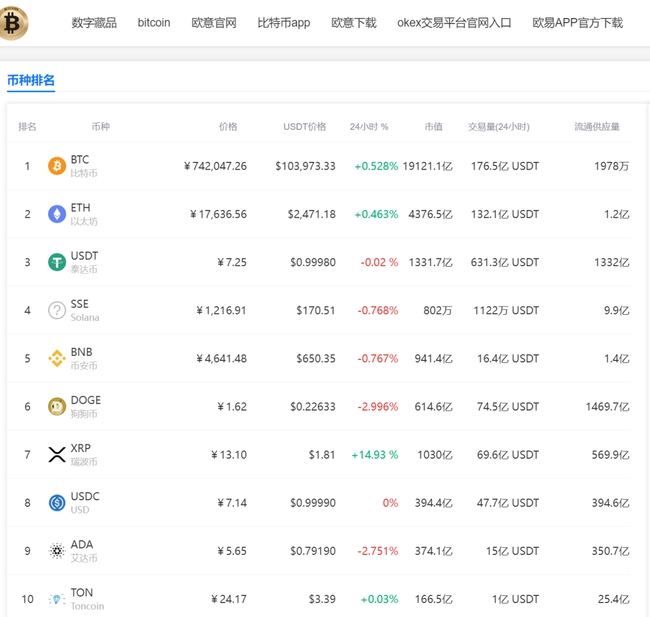Click the 市值 column header

[x=434, y=126]
